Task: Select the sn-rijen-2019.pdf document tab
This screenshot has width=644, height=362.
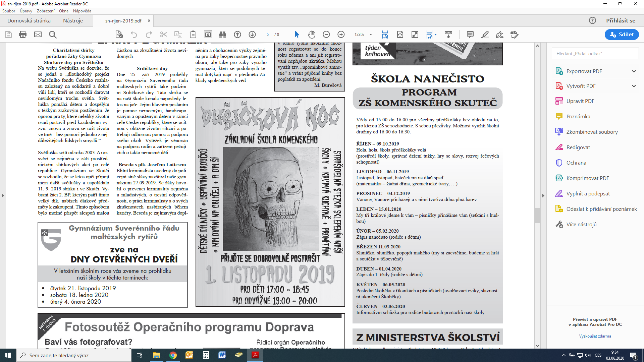Action: click(123, 21)
